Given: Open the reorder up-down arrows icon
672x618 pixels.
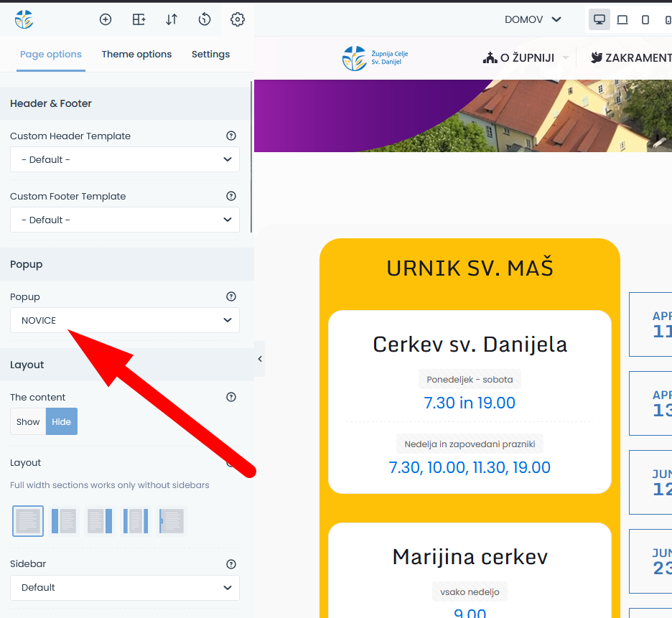Looking at the screenshot, I should [172, 19].
